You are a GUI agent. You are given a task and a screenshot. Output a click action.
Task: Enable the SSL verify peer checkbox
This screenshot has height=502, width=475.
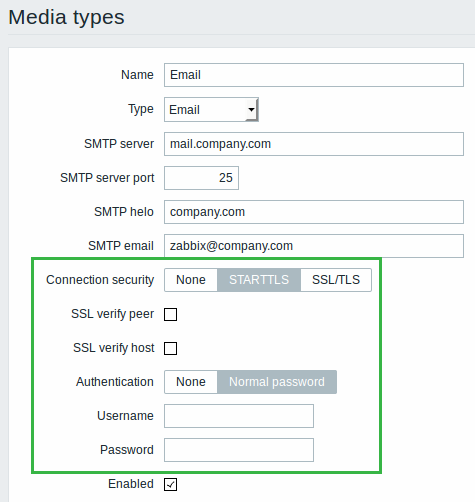click(x=170, y=314)
